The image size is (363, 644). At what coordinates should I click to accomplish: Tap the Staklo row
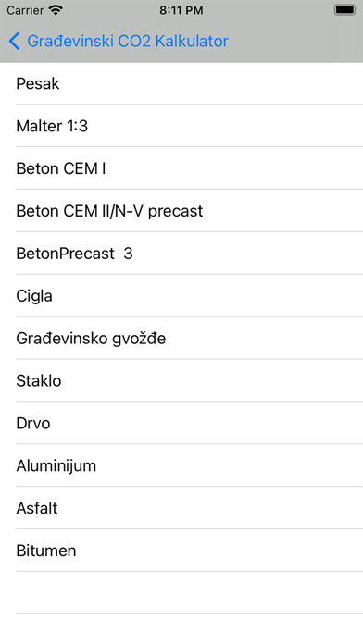(x=181, y=380)
